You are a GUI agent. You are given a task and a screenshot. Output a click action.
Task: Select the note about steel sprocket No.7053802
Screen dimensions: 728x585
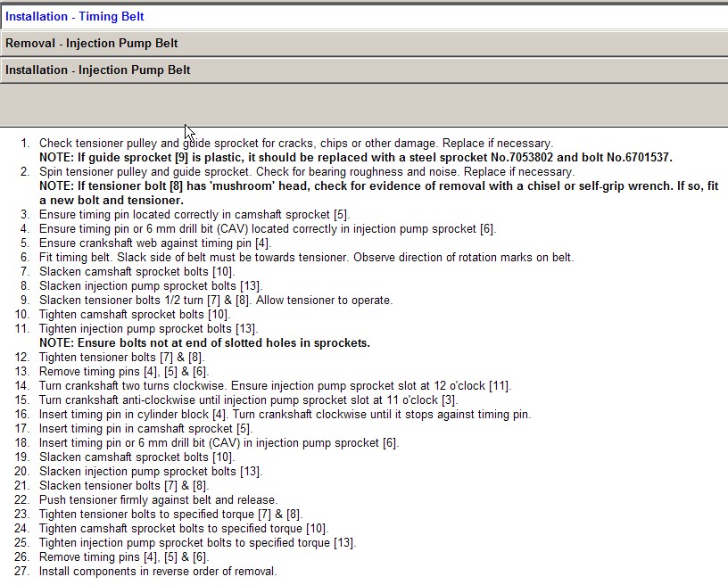click(355, 157)
